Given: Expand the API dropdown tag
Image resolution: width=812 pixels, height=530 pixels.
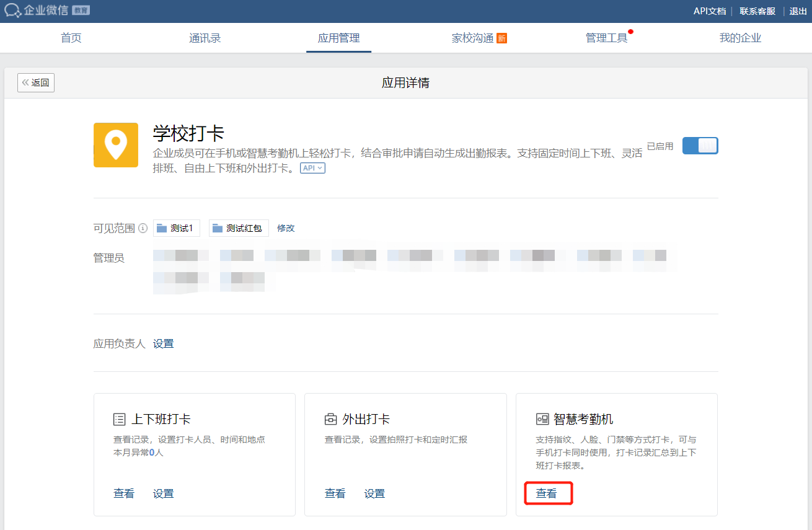Looking at the screenshot, I should (x=313, y=168).
